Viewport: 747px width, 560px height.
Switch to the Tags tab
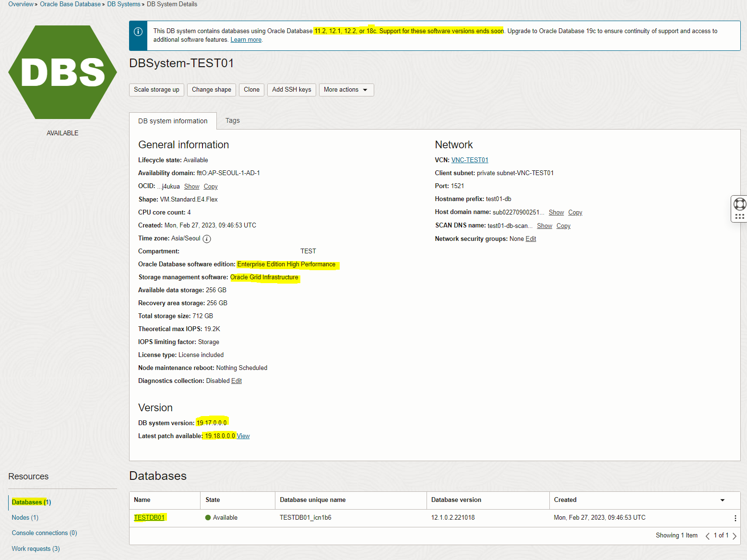coord(233,121)
